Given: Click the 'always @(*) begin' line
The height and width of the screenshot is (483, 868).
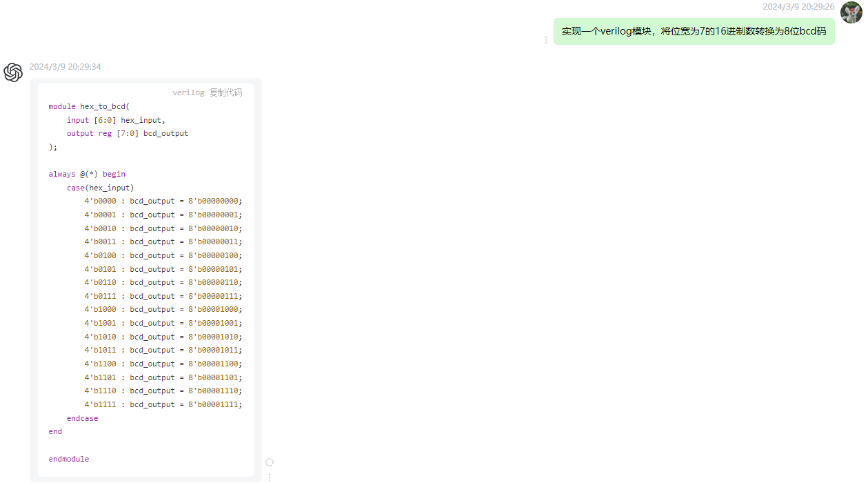Looking at the screenshot, I should 87,174.
